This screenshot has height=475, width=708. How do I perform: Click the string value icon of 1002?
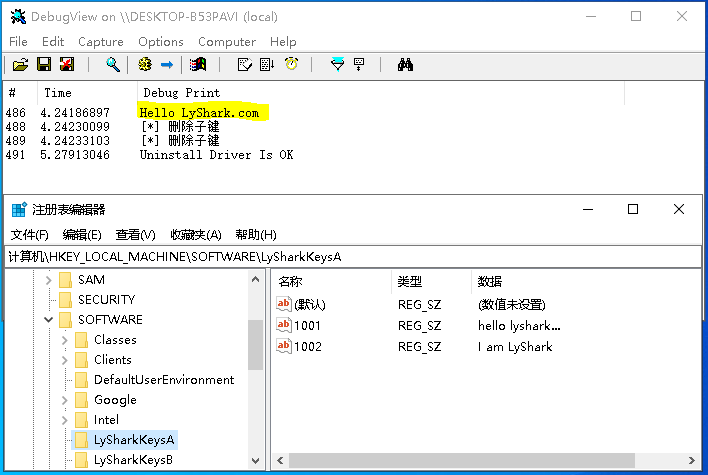pos(284,346)
